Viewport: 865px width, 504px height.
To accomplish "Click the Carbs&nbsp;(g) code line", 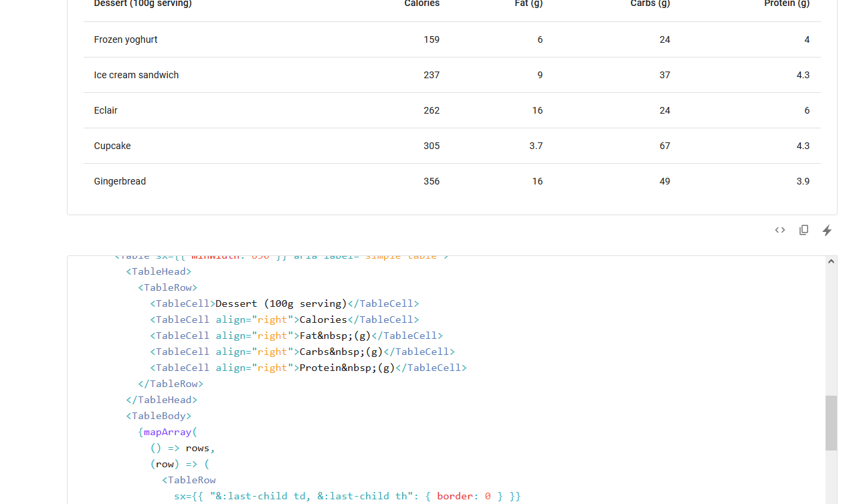I will point(302,352).
